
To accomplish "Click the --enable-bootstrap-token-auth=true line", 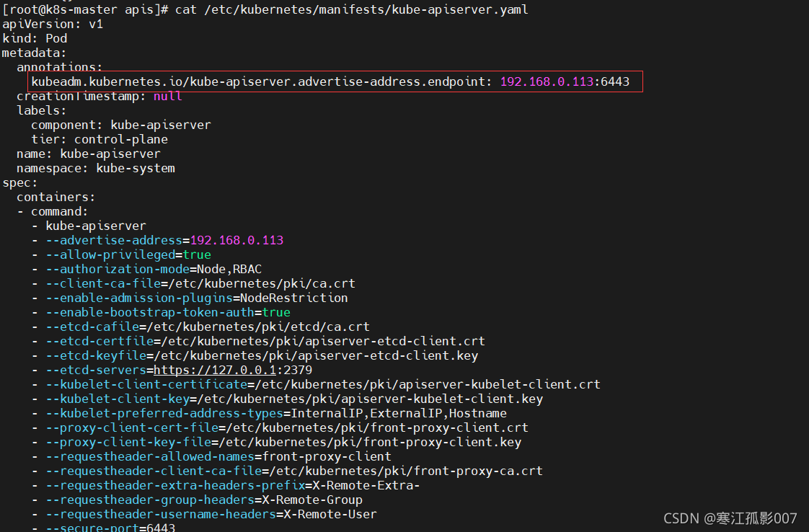I will pyautogui.click(x=161, y=313).
